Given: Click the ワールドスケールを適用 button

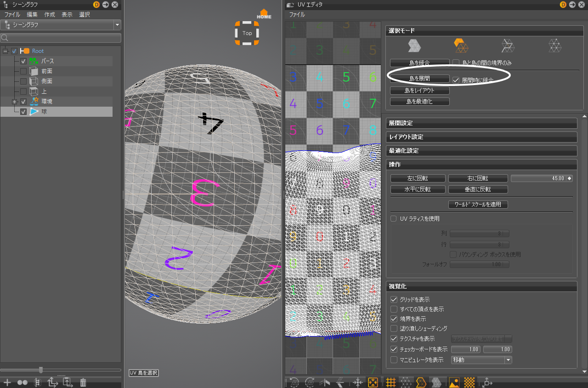Looking at the screenshot, I should (x=478, y=204).
